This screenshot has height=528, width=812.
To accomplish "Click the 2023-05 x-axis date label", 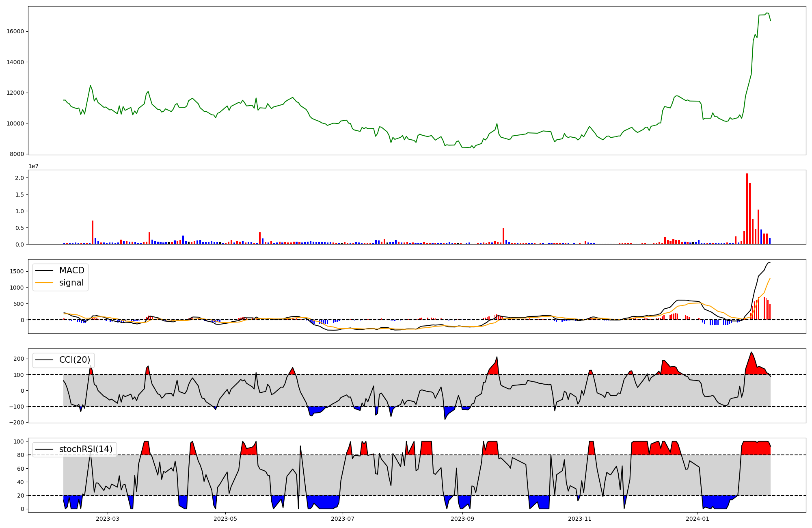I will coord(225,519).
